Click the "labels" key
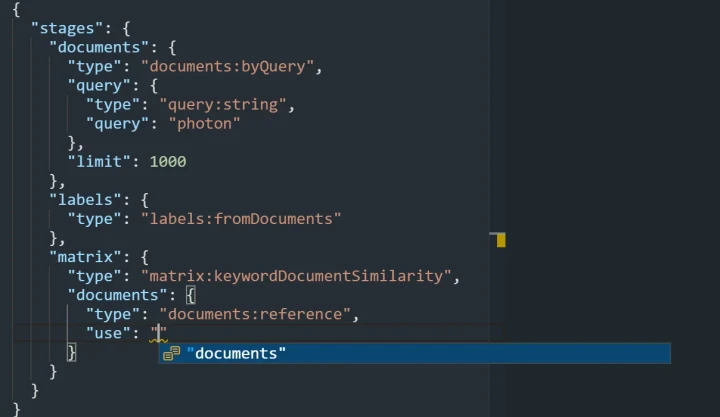 coord(85,200)
